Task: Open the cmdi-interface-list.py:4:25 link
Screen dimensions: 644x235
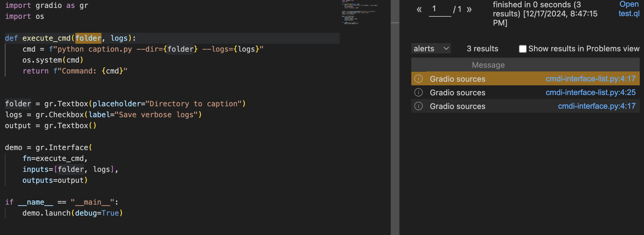Action: coord(590,92)
